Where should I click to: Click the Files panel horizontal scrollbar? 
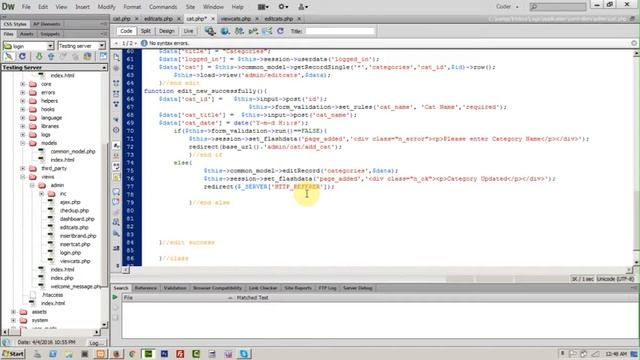click(x=51, y=332)
